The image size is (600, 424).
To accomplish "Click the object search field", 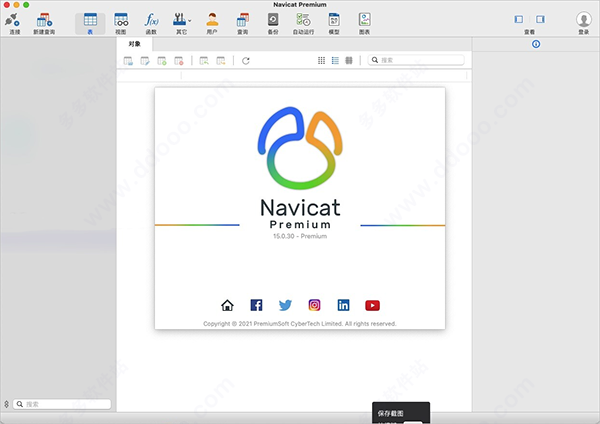I will (416, 60).
